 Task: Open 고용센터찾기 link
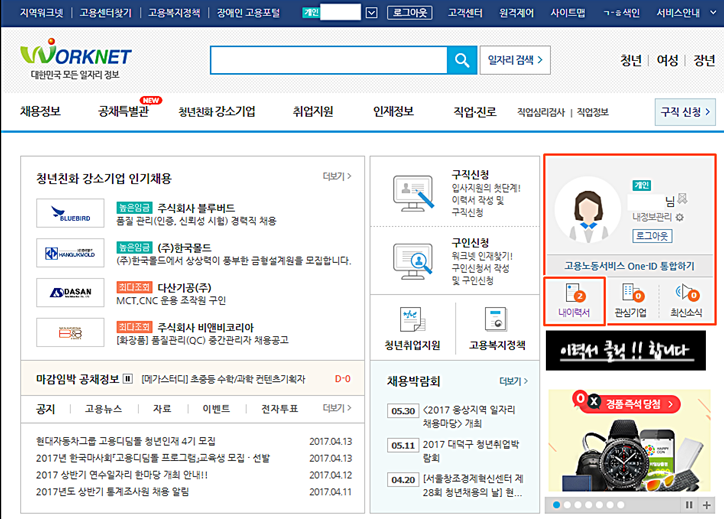tap(106, 12)
